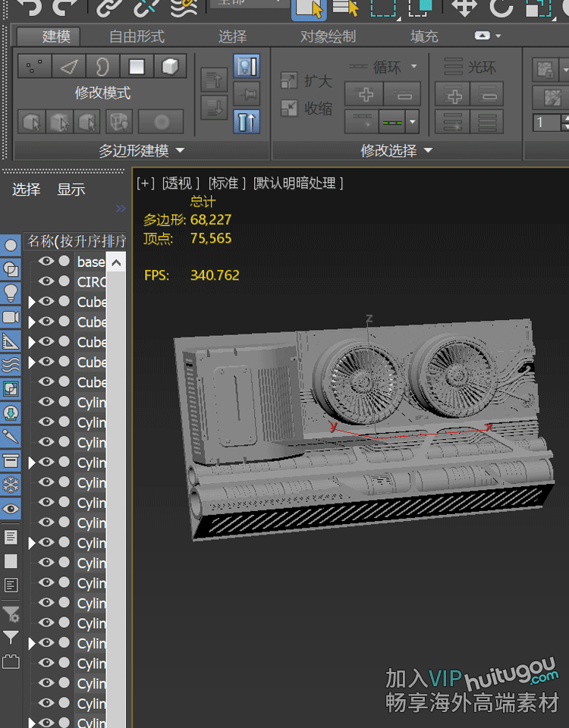Toggle lights display filter bulb icon
This screenshot has height=728, width=569.
tap(11, 293)
